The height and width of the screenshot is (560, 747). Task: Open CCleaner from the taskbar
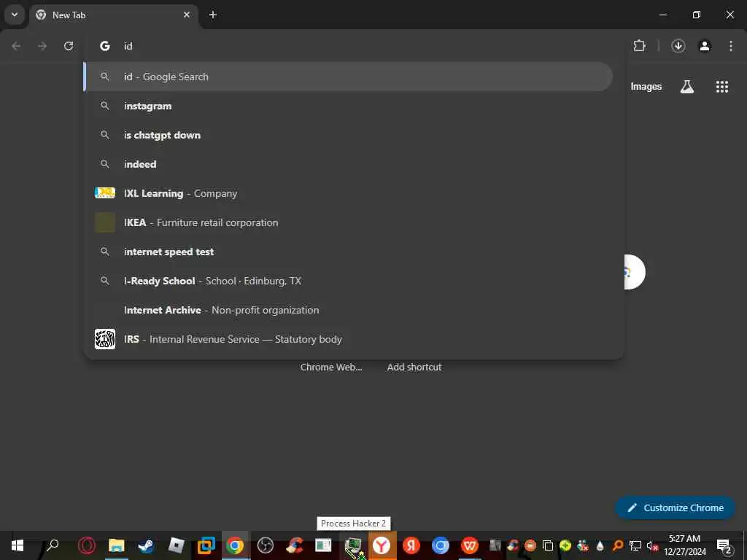(295, 545)
